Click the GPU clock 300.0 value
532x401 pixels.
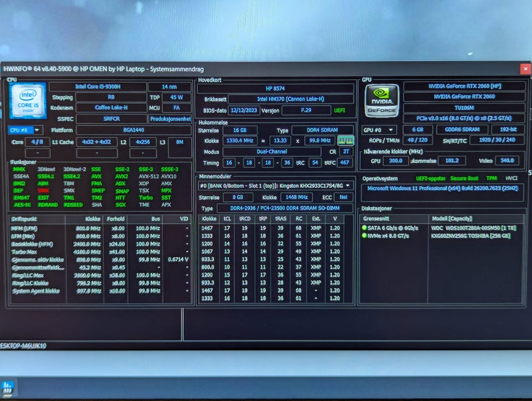click(x=396, y=161)
